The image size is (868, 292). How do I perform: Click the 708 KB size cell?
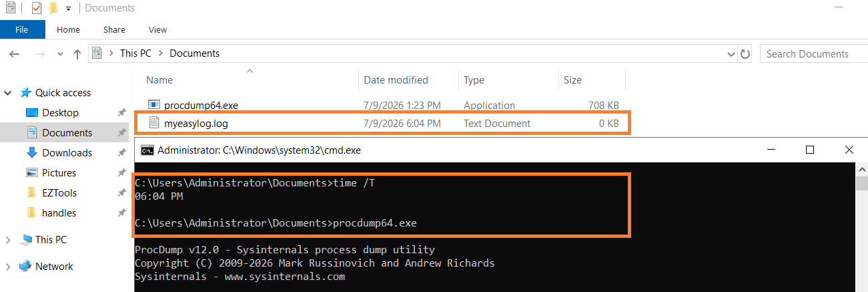point(603,105)
